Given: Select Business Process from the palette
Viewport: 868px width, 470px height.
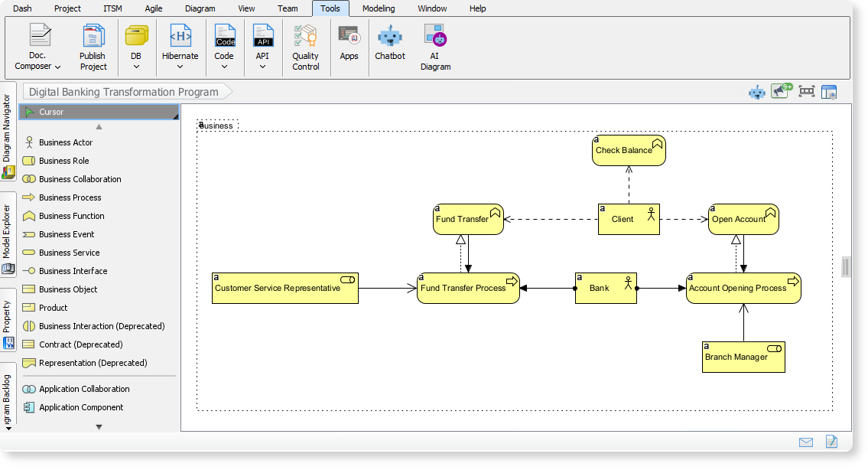Looking at the screenshot, I should tap(69, 197).
